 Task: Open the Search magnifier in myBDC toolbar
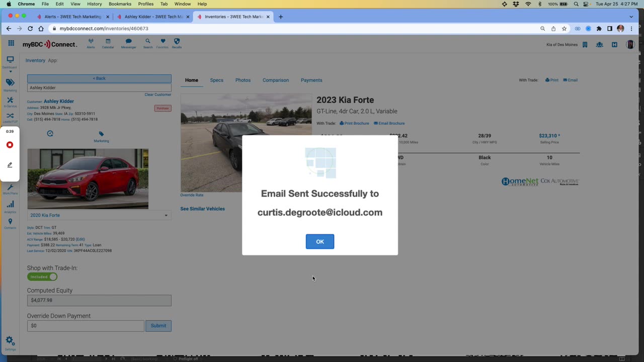(147, 43)
